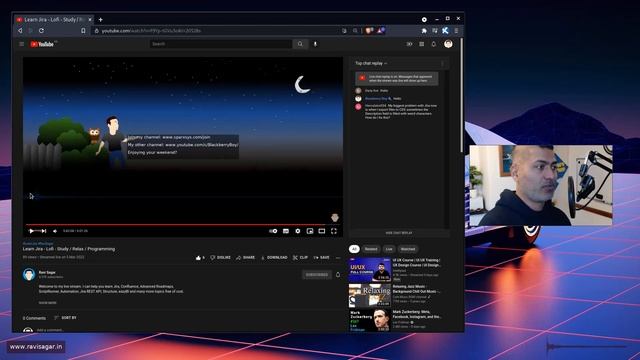Image resolution: width=640 pixels, height=360 pixels.
Task: Expand description with Show more
Action: 47,303
